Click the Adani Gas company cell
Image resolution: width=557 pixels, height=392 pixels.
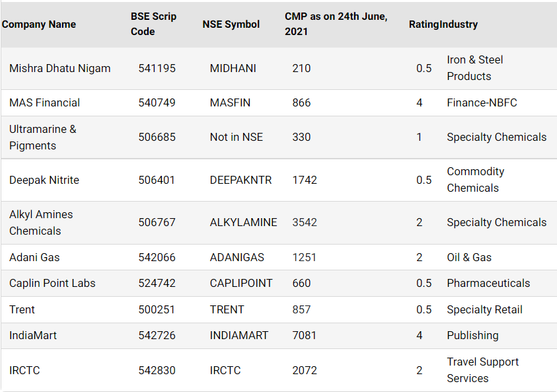pyautogui.click(x=34, y=257)
